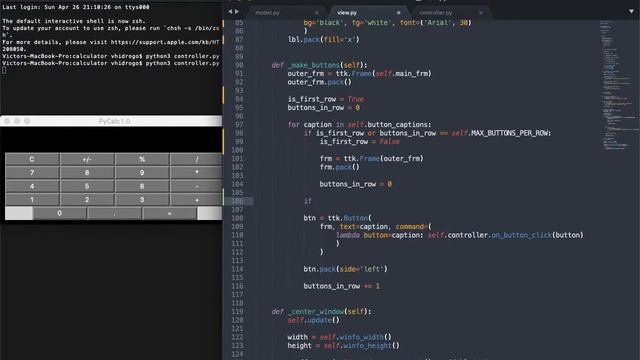The height and width of the screenshot is (360, 640).
Task: Click the 'is_first_row = False' line
Action: coord(360,142)
